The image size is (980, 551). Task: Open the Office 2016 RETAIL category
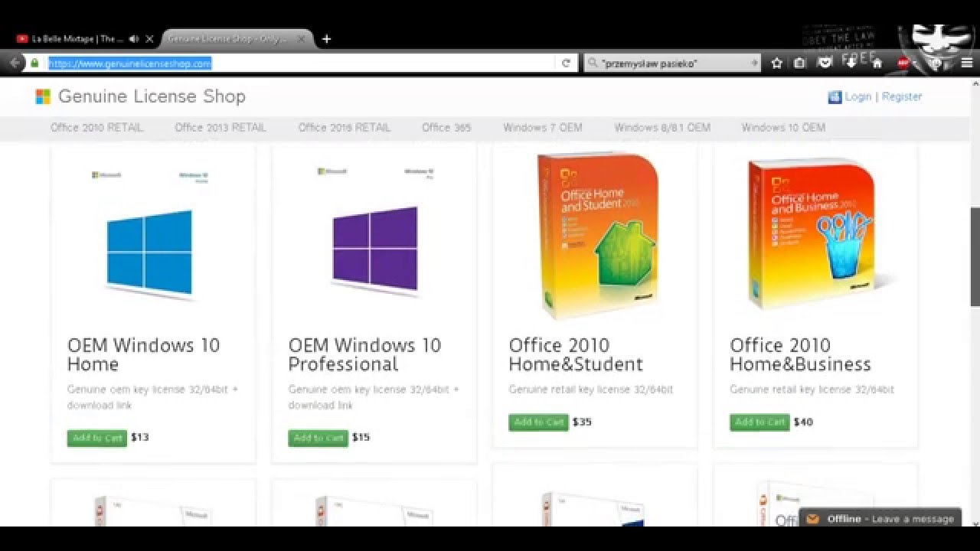pos(344,128)
